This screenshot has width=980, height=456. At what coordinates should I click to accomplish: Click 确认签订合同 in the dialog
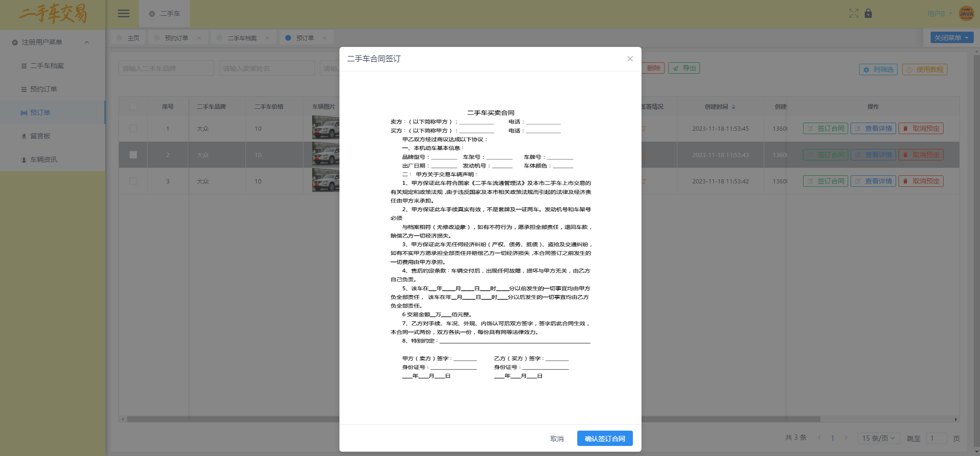pyautogui.click(x=605, y=438)
